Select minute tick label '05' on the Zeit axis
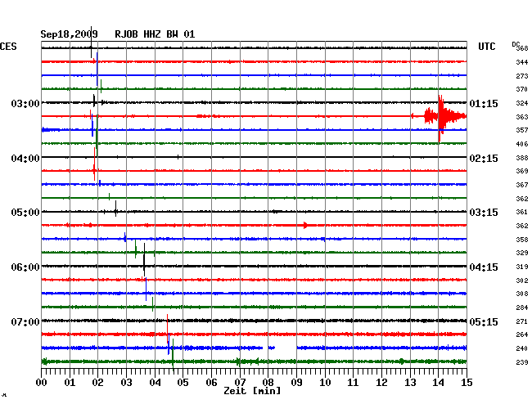This screenshot has height=404, width=532. pos(183,383)
